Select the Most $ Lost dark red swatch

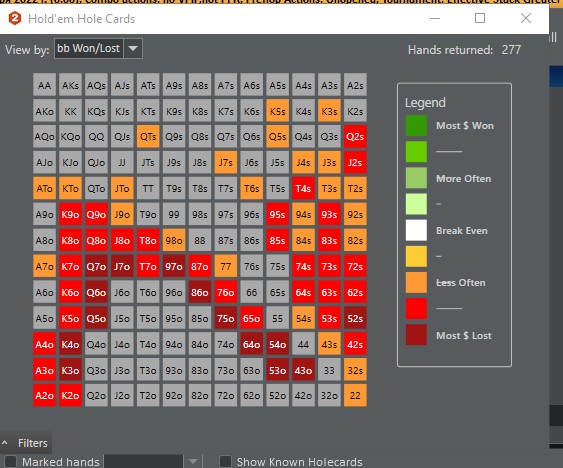point(416,335)
